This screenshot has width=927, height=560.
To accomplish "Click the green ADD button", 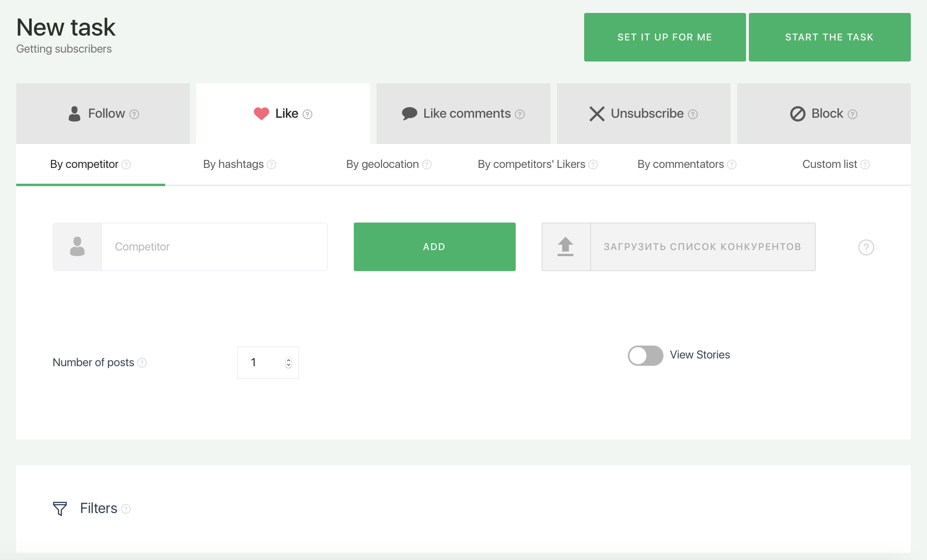I will coord(434,247).
